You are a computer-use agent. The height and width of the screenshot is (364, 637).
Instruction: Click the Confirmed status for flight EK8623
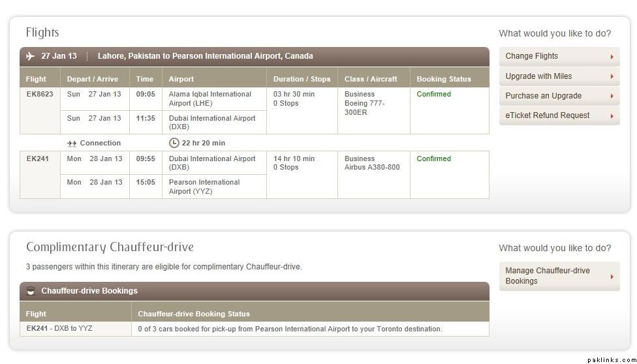pos(433,94)
